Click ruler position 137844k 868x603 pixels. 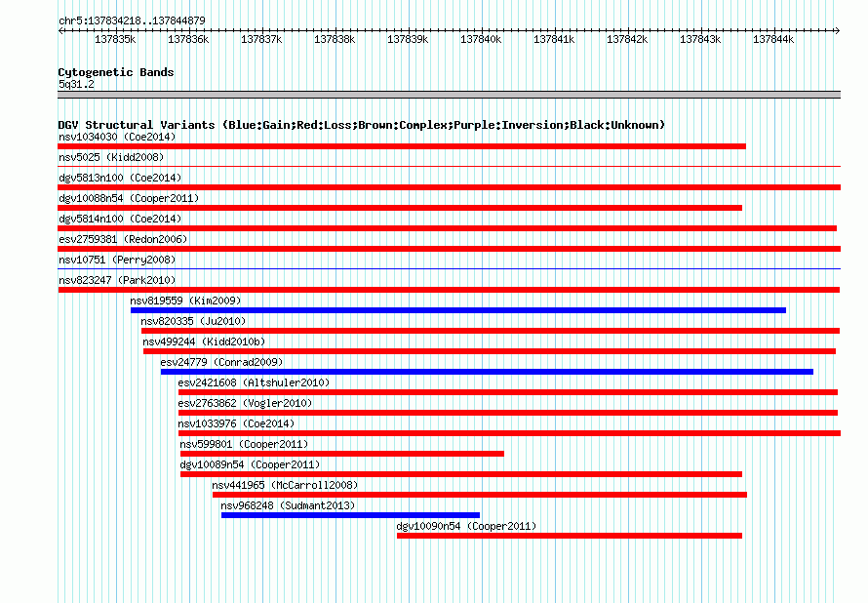[x=773, y=39]
